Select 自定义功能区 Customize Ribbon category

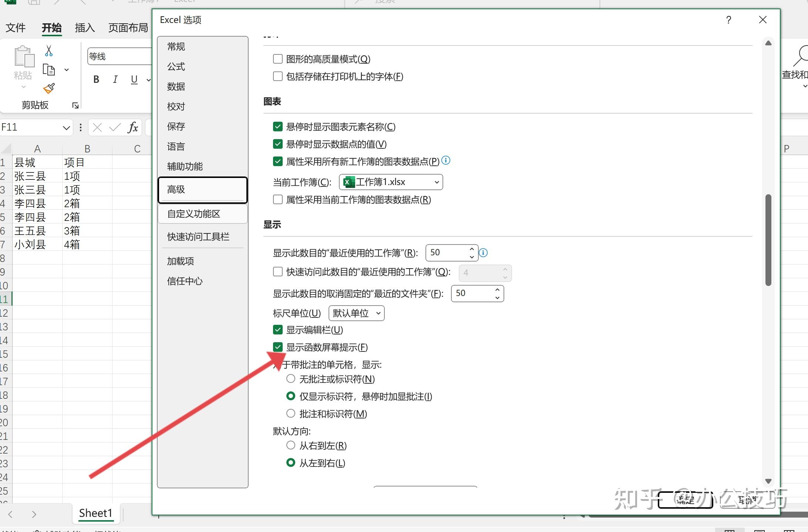pyautogui.click(x=203, y=214)
